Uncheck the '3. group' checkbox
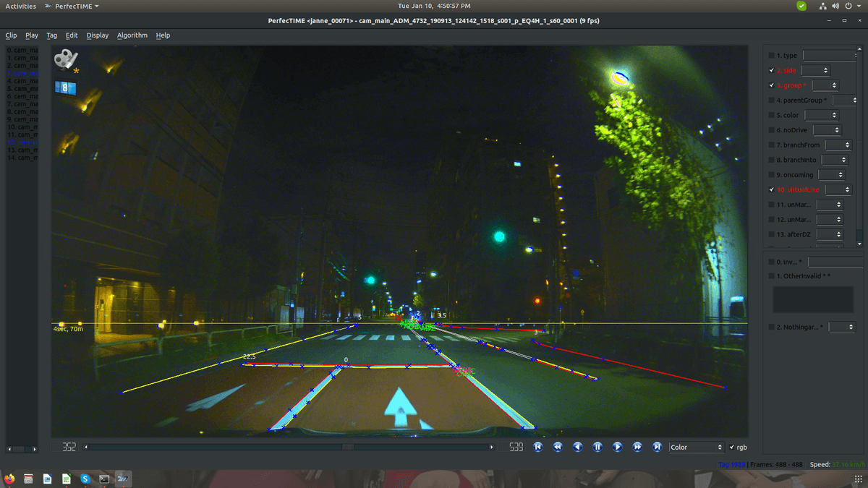 [x=771, y=85]
